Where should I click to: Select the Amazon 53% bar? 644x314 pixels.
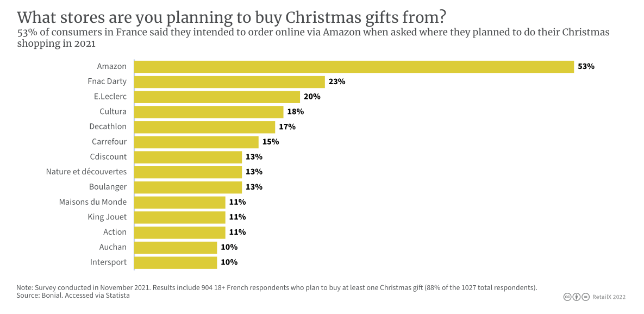click(354, 66)
